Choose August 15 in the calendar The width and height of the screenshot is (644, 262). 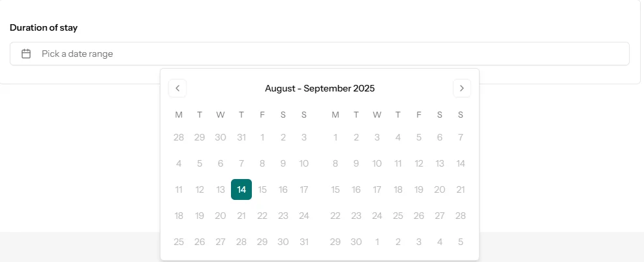262,189
